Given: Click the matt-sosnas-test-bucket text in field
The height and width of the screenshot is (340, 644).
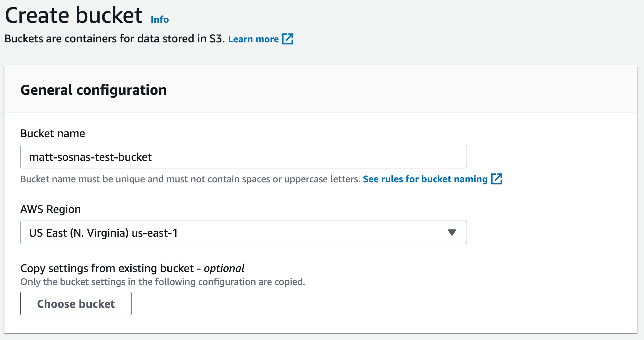Looking at the screenshot, I should click(x=90, y=157).
